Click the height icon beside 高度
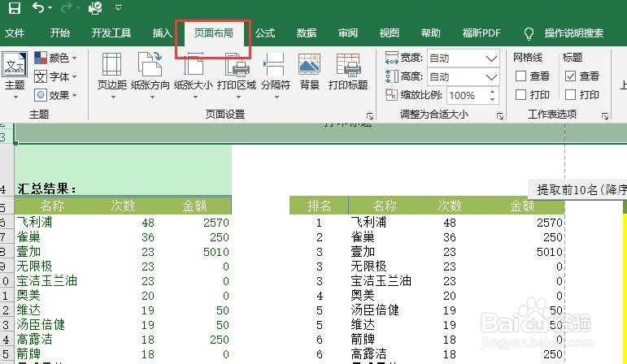The height and width of the screenshot is (364, 627). pyautogui.click(x=391, y=76)
